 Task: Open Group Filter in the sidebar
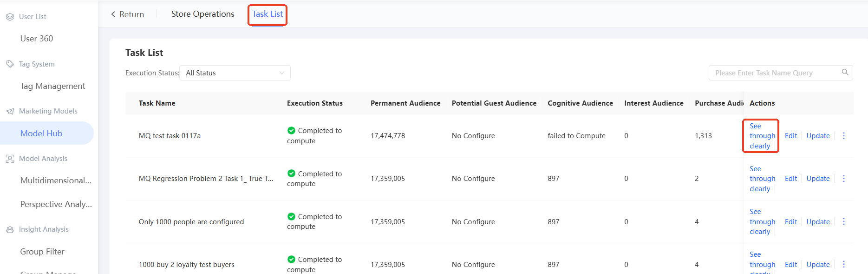coord(42,252)
